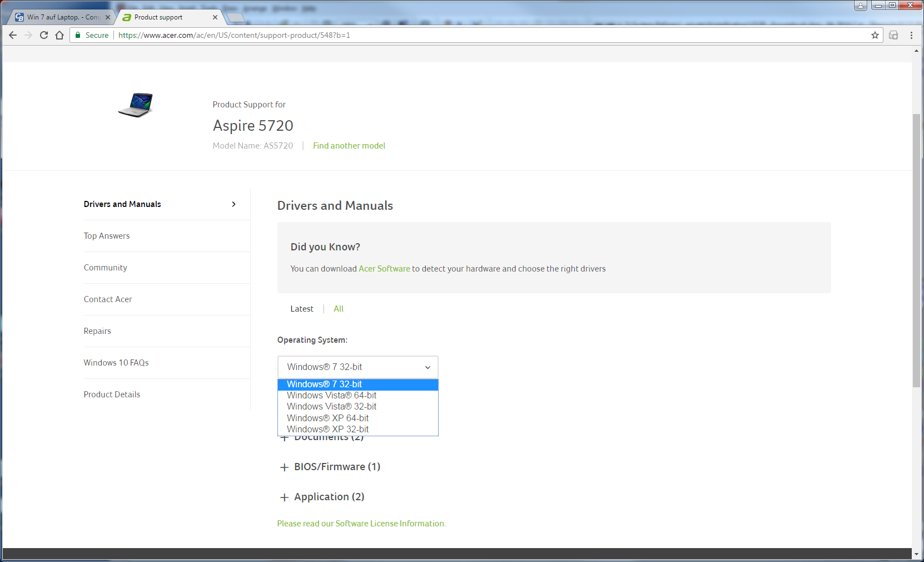924x562 pixels.
Task: Click the browser forward arrow
Action: [x=28, y=35]
